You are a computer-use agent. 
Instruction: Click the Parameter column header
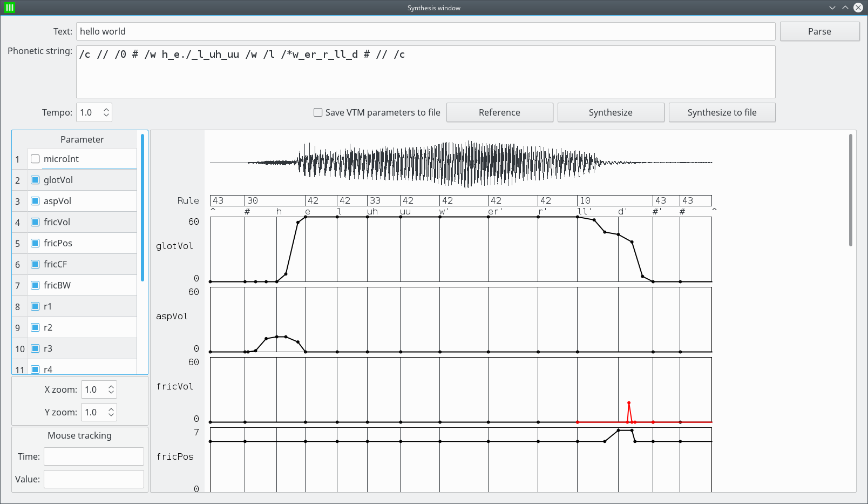click(x=82, y=139)
